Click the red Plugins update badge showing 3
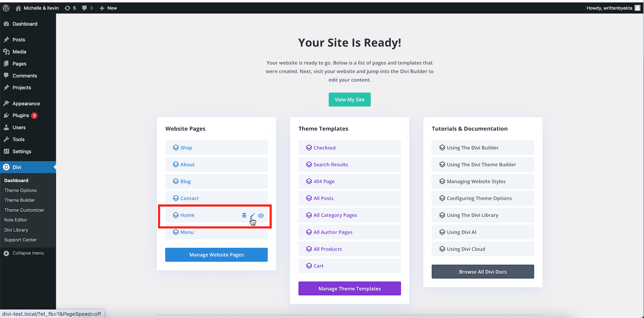The image size is (644, 318). pos(34,115)
